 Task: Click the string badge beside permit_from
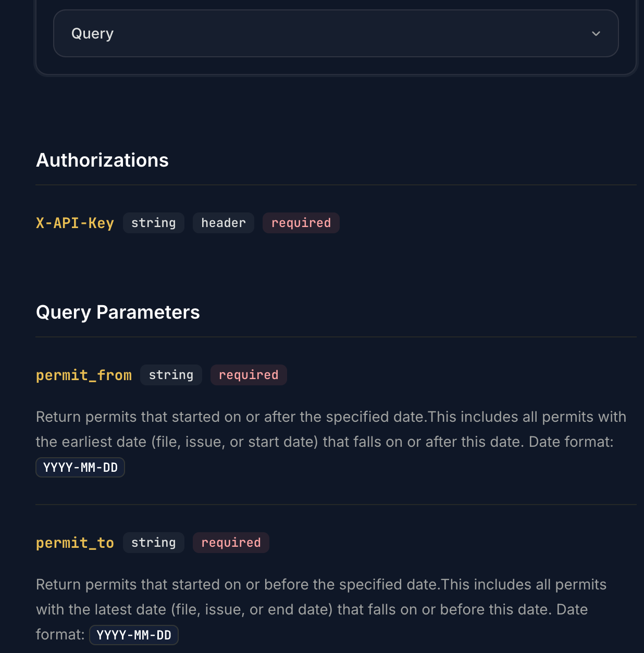click(171, 374)
